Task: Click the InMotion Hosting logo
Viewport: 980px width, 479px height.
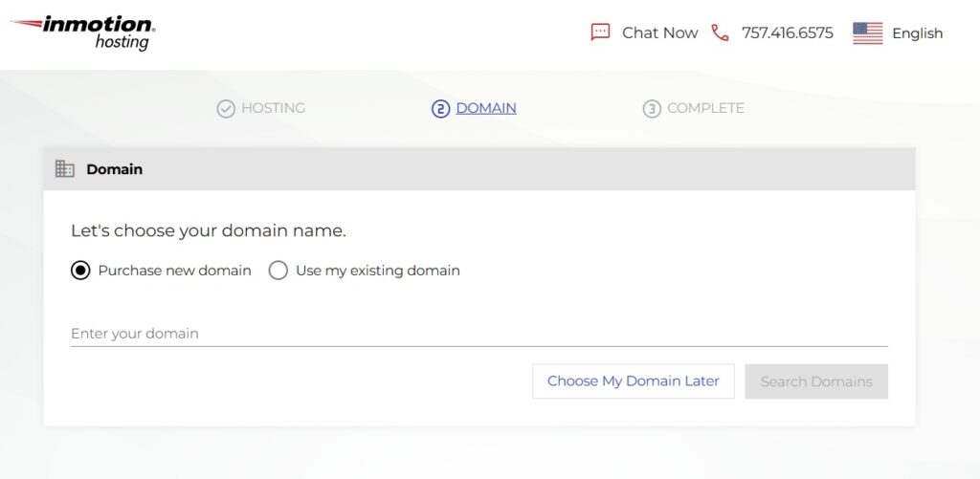Action: 82,33
